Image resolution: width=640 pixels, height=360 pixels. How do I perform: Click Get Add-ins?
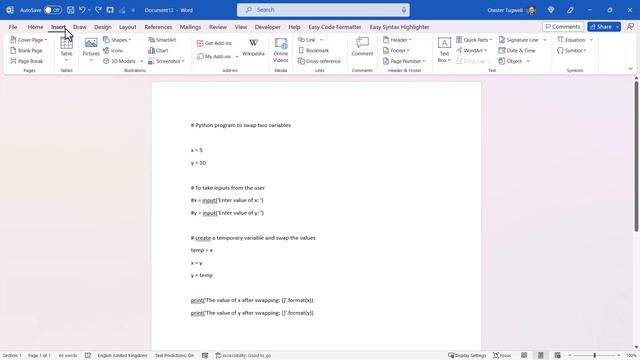coord(214,43)
